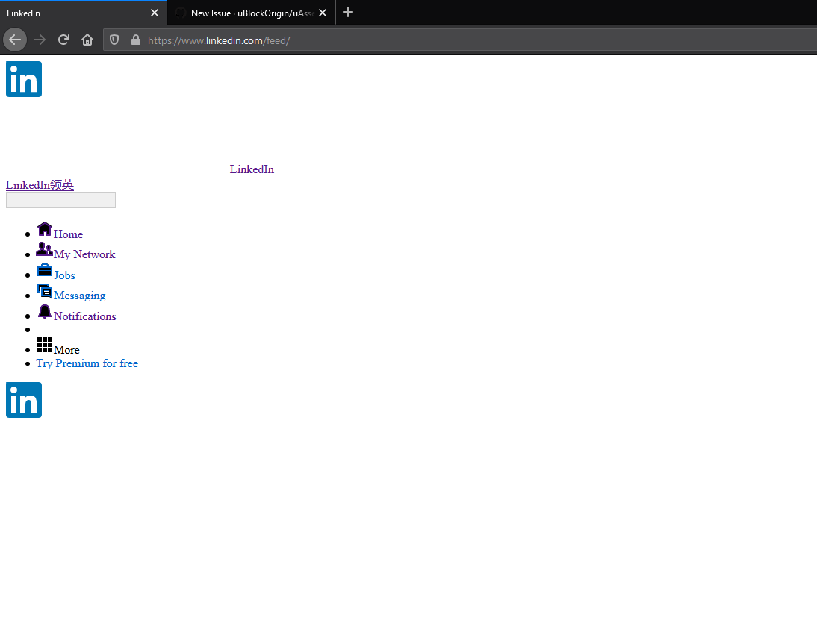Open the Home link
Screen dimensions: 817x644
point(68,234)
